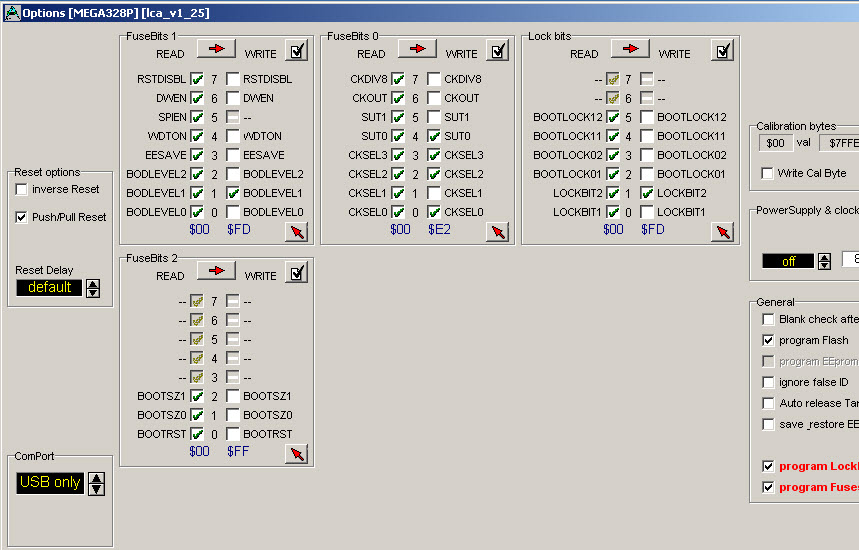The height and width of the screenshot is (550, 859).
Task: Click FuseBits 2 red pointer button
Action: click(297, 454)
